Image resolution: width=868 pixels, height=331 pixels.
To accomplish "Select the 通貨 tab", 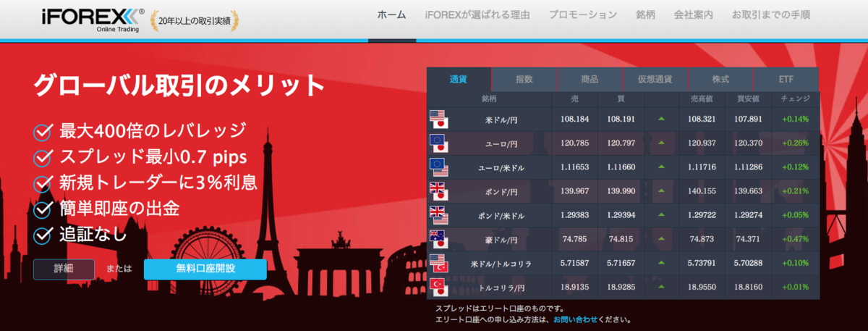I will (459, 79).
